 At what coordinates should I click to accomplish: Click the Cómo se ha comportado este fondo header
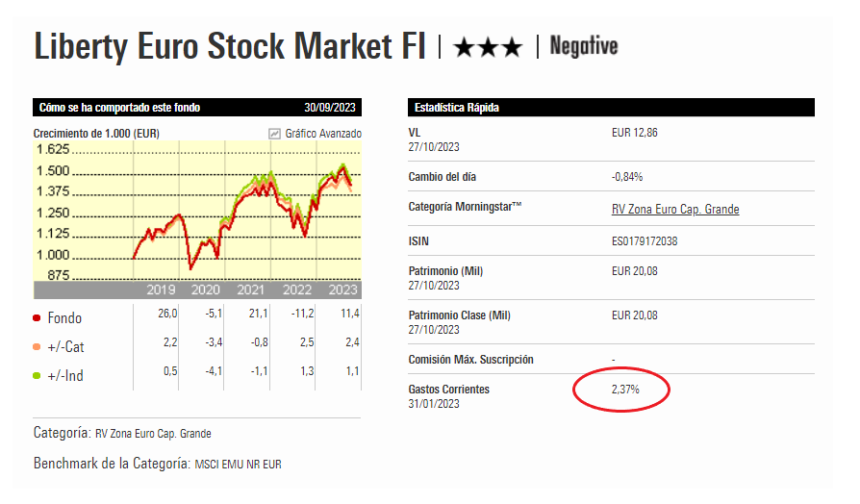[x=120, y=108]
